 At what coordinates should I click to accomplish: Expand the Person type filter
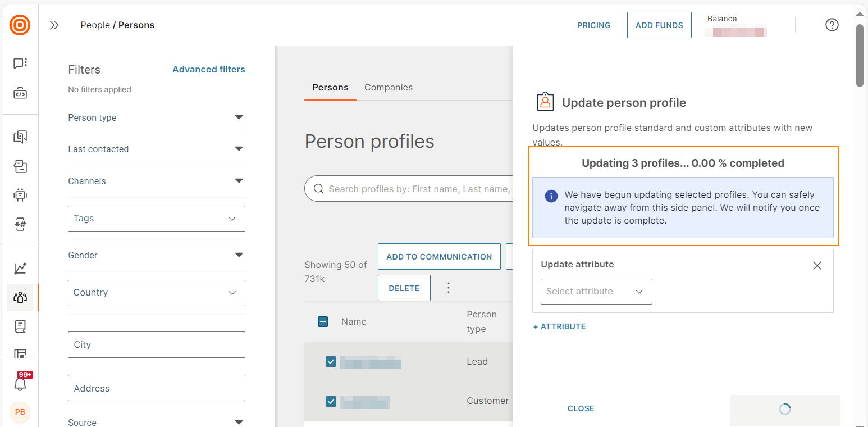[x=156, y=117]
